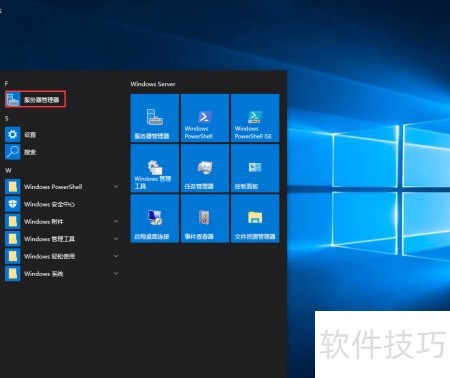Open 设置 gear icon in app list
This screenshot has width=450, height=378.
click(13, 135)
